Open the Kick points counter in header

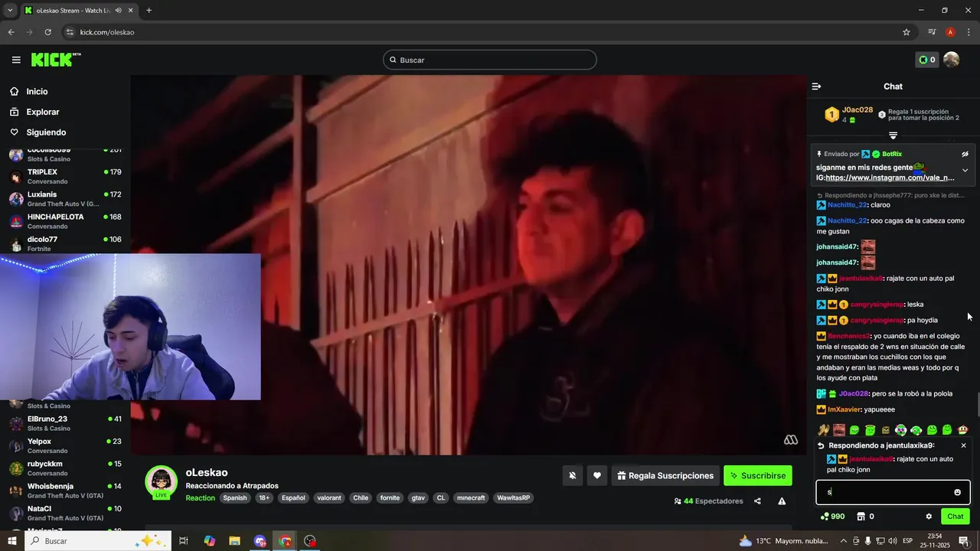coord(926,60)
